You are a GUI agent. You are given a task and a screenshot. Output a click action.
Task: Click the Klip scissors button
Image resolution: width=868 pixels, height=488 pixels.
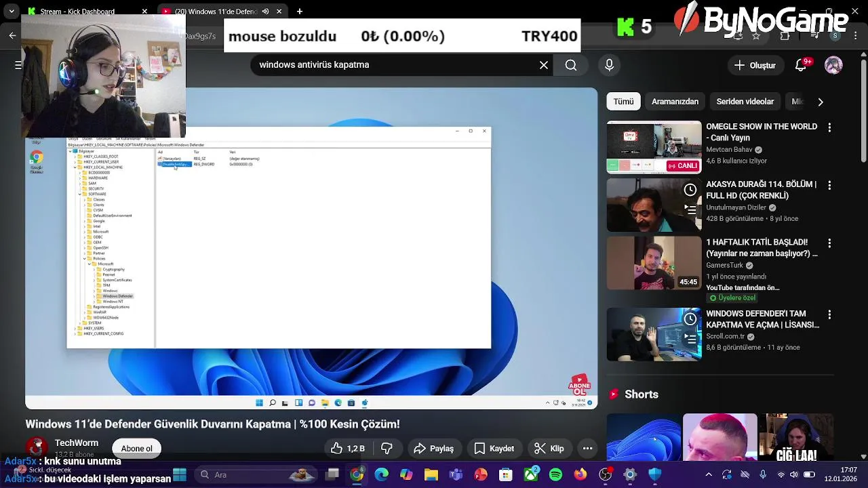[549, 449]
